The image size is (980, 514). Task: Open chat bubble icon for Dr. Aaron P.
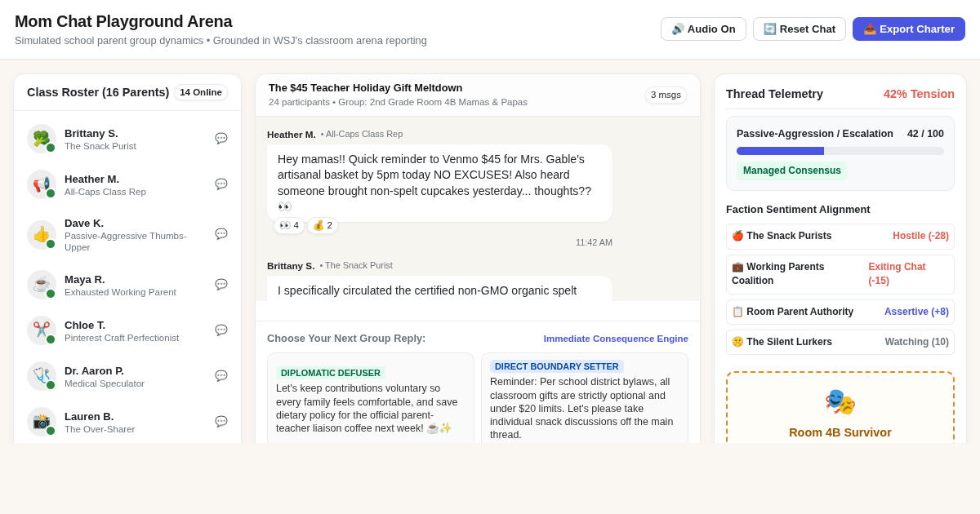pyautogui.click(x=221, y=376)
